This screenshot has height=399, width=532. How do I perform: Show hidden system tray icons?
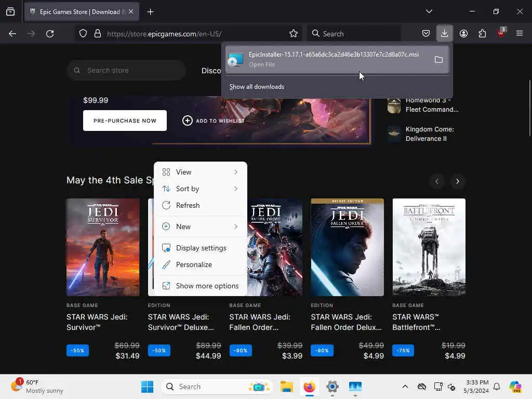click(405, 387)
